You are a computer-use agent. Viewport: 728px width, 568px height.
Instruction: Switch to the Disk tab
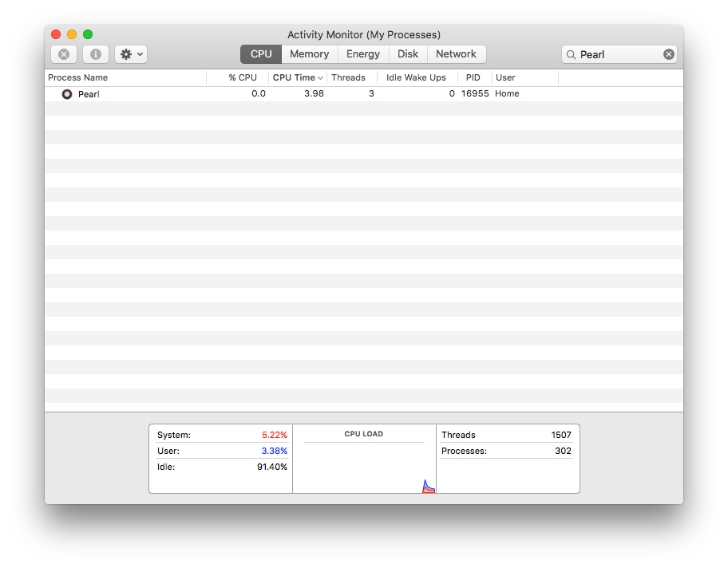(408, 54)
